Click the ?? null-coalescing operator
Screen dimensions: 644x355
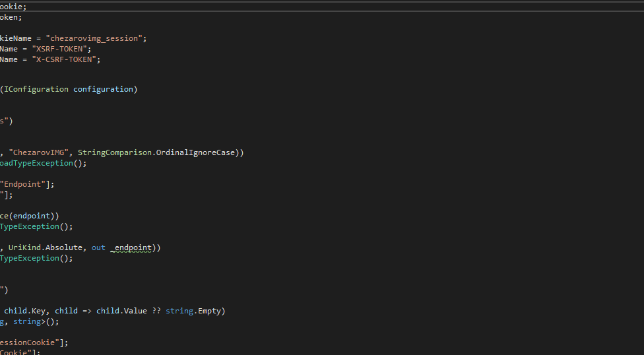pos(156,311)
